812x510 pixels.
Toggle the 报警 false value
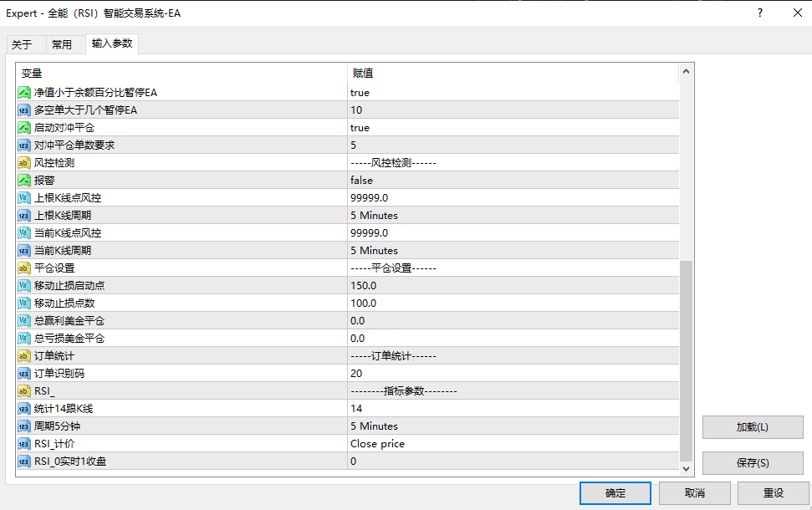(512, 181)
